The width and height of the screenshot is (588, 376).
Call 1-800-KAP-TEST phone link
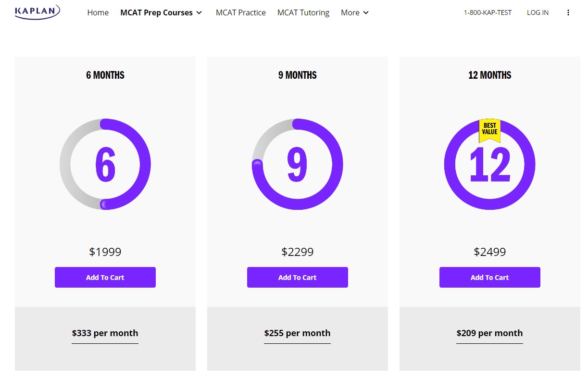[x=488, y=12]
